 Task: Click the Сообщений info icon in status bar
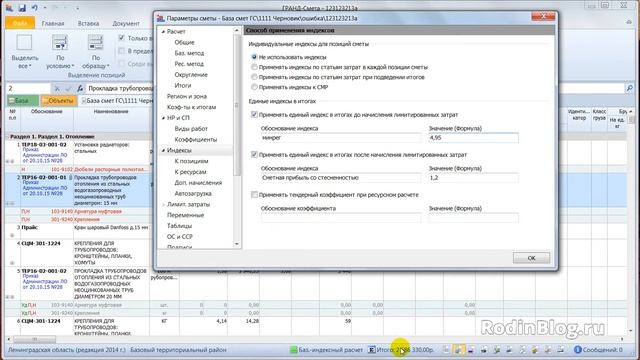tap(578, 350)
